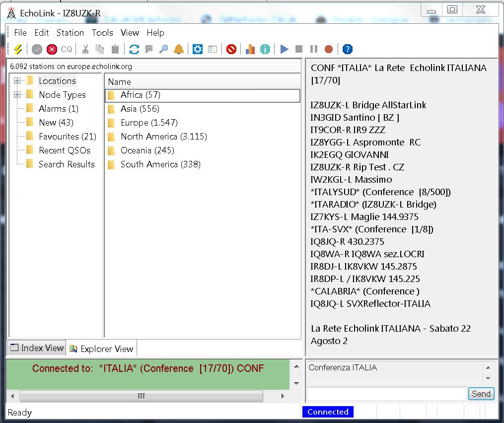504x423 pixels.
Task: Select Alarms (1) folder
Action: point(59,109)
